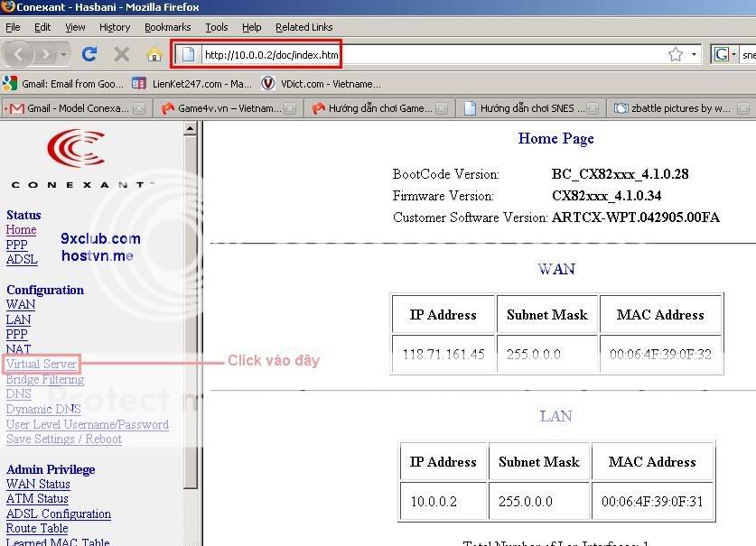Open the Related Links menu
This screenshot has width=756, height=546.
click(x=303, y=27)
